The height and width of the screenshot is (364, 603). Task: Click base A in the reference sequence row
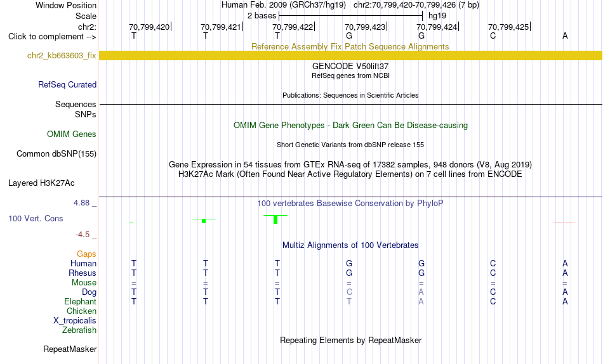[565, 36]
